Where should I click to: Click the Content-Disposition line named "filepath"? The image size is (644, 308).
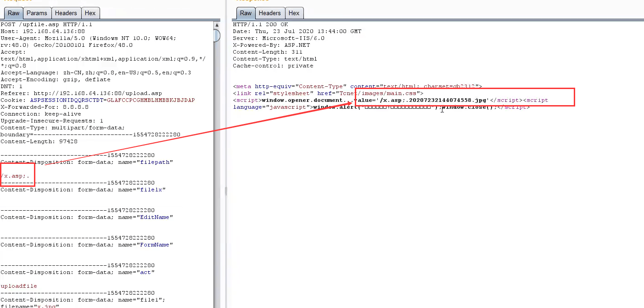coord(87,162)
